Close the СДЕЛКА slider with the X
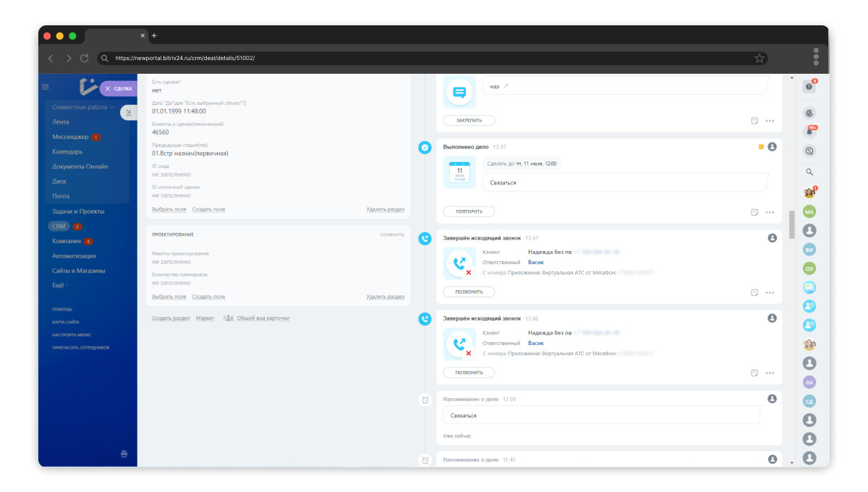This screenshot has width=868, height=492. click(x=108, y=88)
